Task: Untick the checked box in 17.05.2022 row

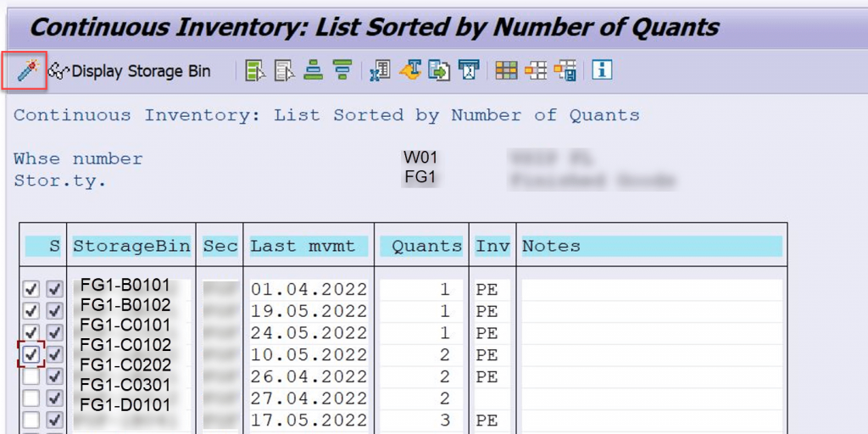Action: coord(54,419)
